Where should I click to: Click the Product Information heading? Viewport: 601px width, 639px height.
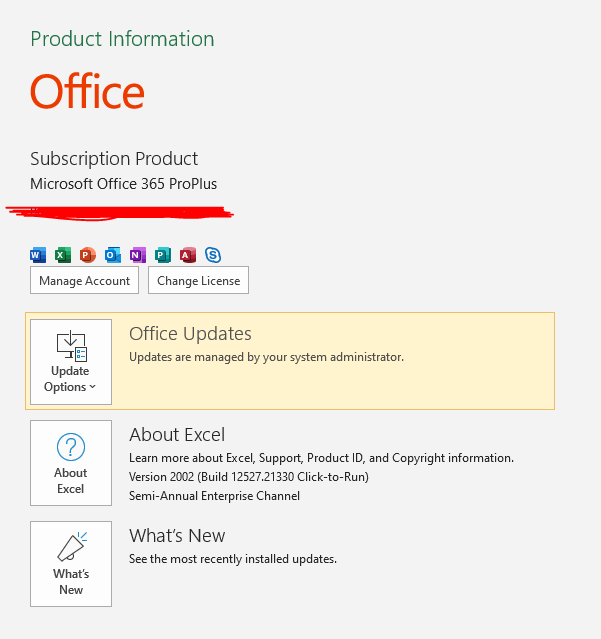(x=122, y=39)
